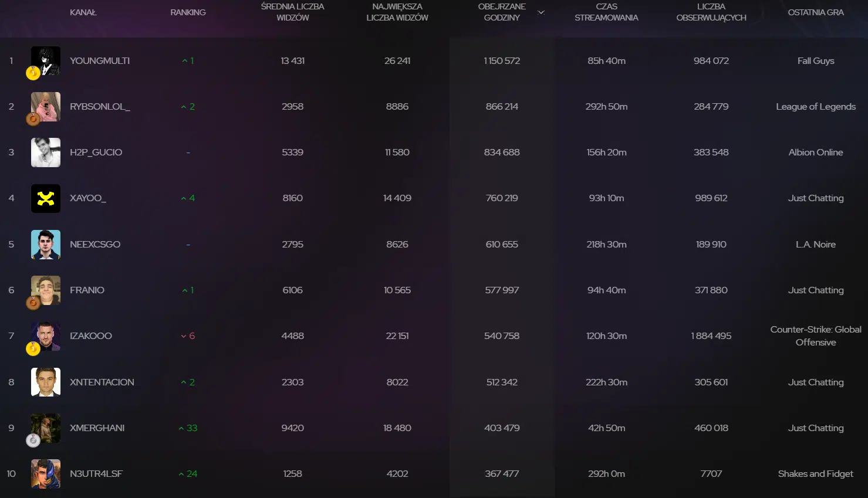Click the gold medal badge on YOUNGMULTI's avatar
The height and width of the screenshot is (498, 868).
pos(33,73)
